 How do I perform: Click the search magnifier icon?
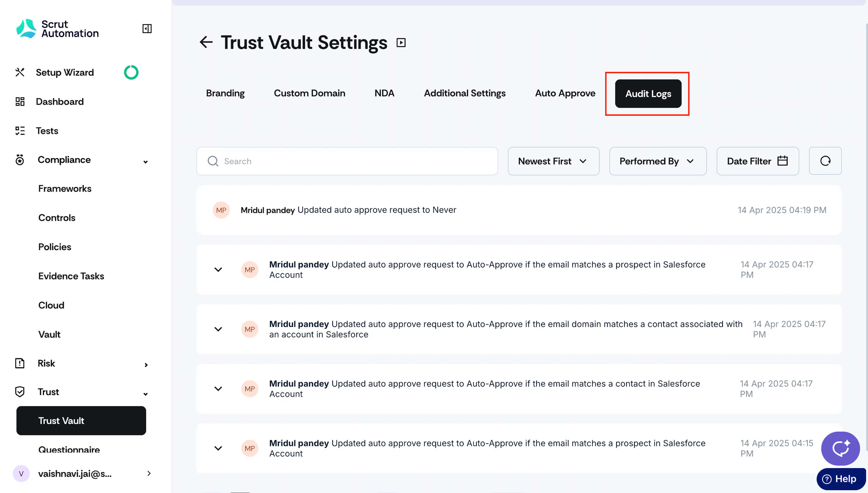tap(213, 161)
